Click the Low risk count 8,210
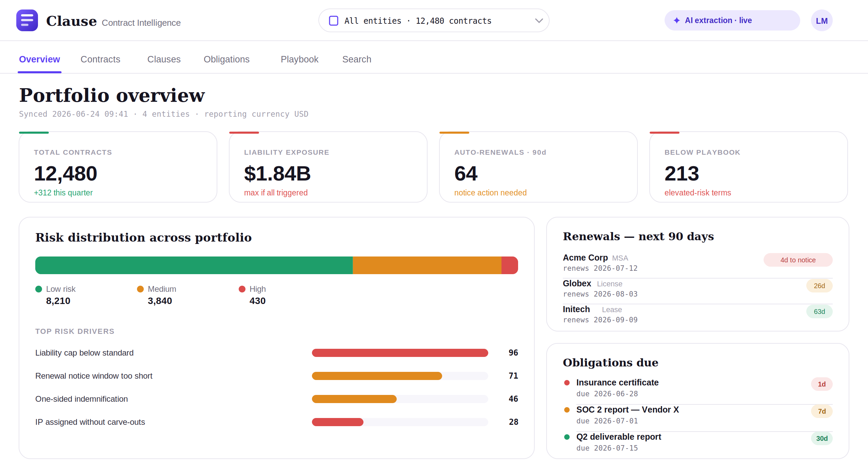 (x=58, y=301)
